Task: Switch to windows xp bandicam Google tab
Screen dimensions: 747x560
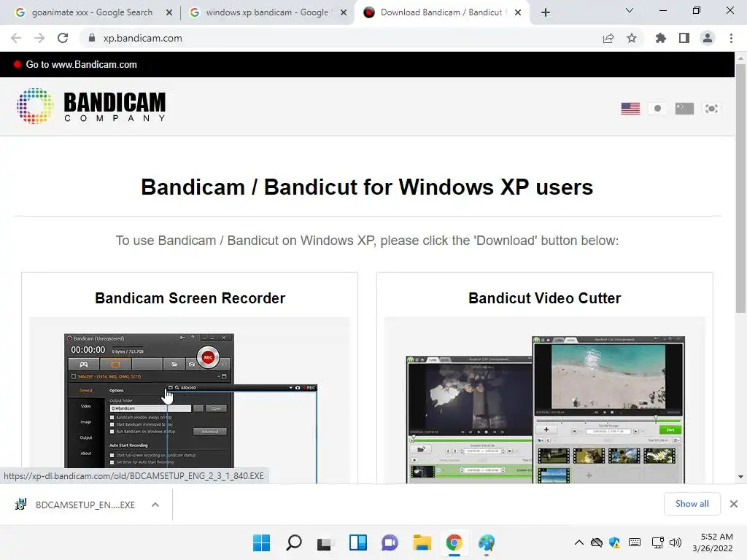Action: (267, 12)
